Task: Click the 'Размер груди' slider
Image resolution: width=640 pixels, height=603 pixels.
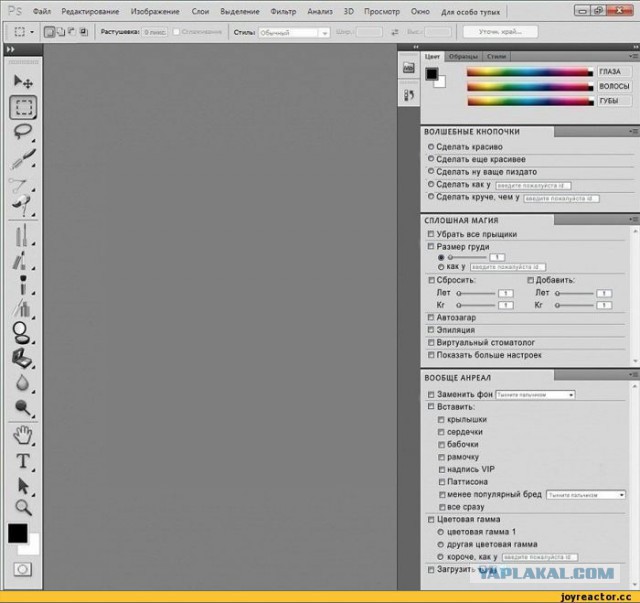Action: (x=467, y=257)
